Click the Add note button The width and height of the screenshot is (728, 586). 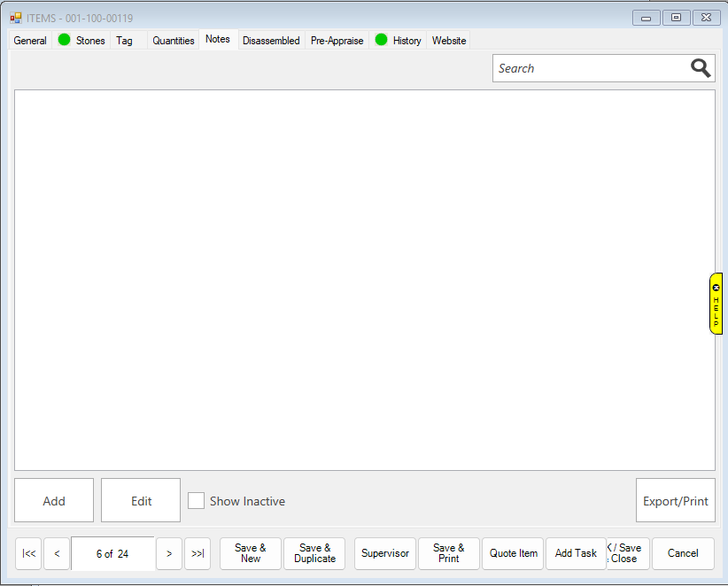click(x=54, y=501)
